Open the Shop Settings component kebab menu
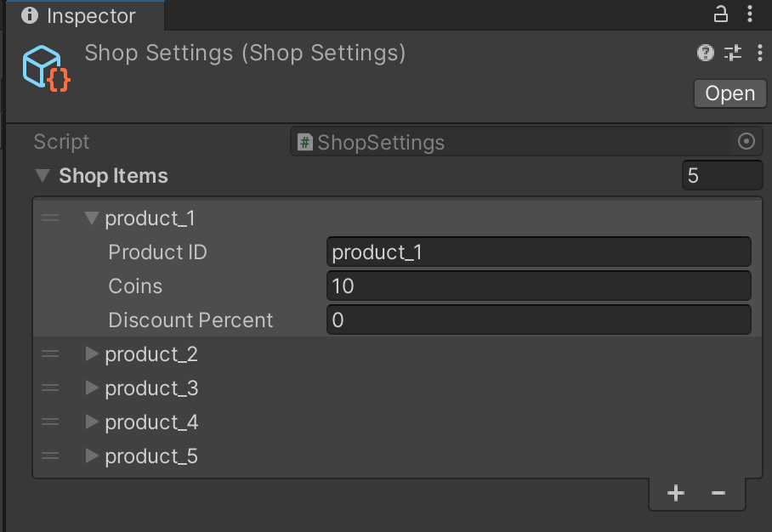Image resolution: width=772 pixels, height=532 pixels. (x=758, y=54)
